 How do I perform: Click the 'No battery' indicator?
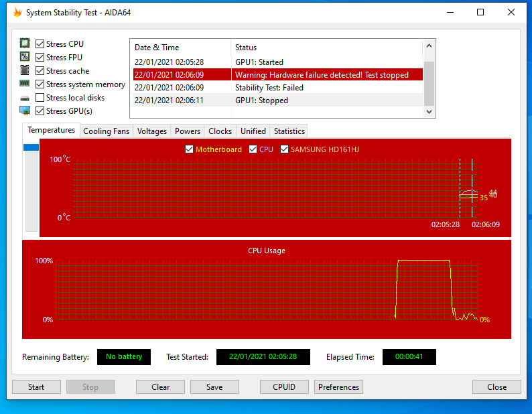[124, 356]
